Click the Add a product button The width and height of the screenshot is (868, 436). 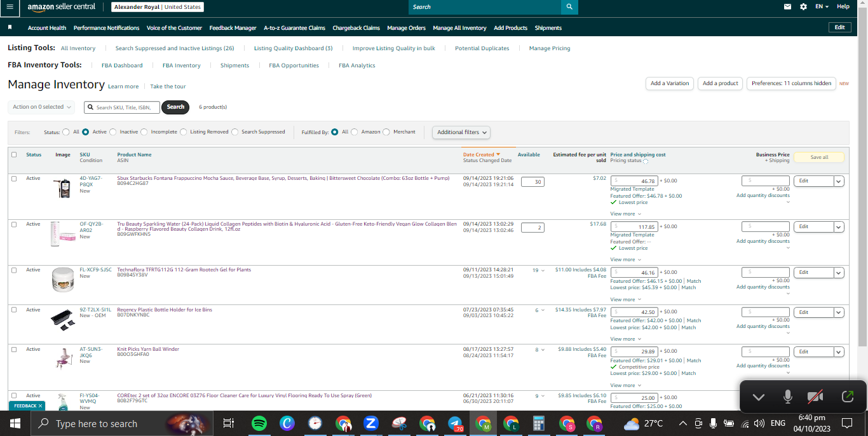pos(720,83)
